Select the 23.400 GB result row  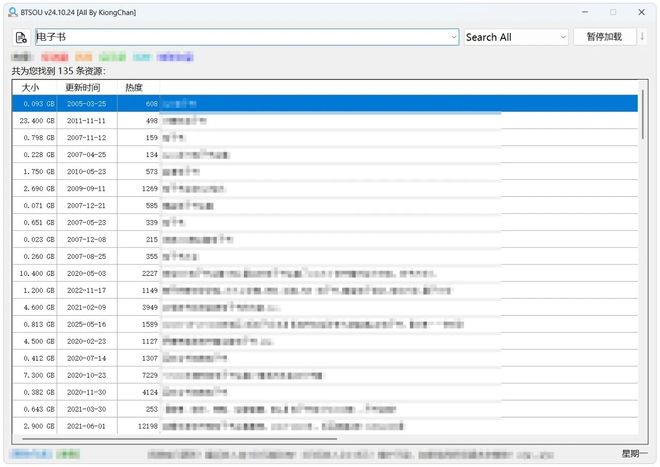[200, 120]
